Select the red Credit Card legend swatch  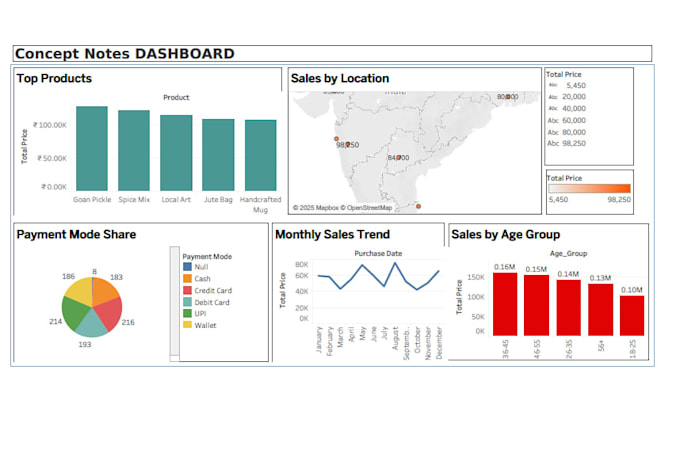[187, 290]
